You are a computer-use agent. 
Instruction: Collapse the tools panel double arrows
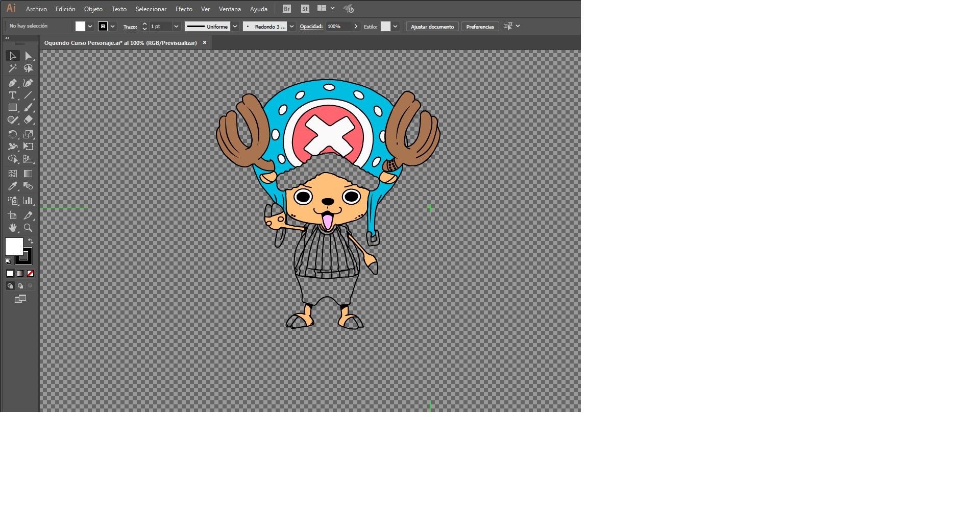[x=7, y=38]
